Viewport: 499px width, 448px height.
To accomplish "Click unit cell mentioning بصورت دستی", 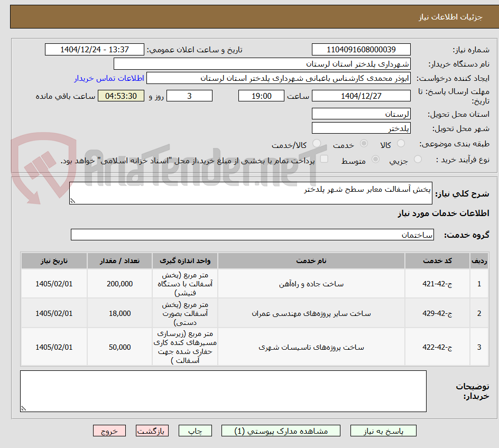I will click(185, 313).
